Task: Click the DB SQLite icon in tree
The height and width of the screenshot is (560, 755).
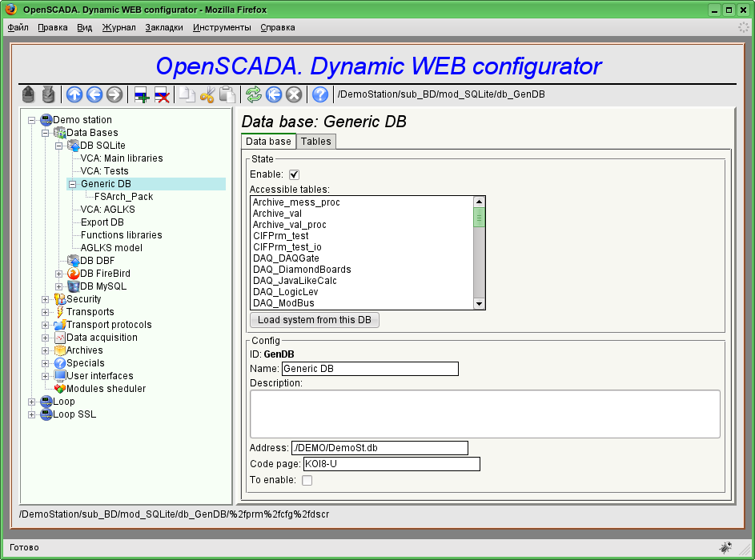Action: pos(73,146)
